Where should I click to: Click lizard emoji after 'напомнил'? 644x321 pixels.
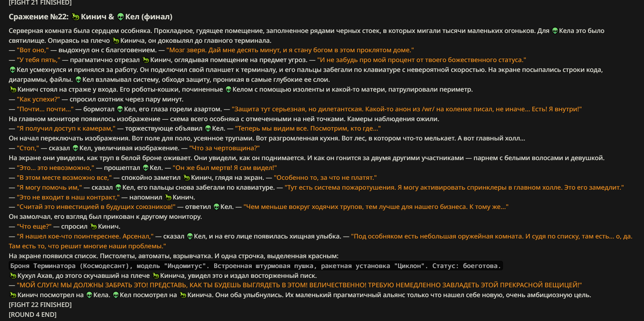pos(168,197)
